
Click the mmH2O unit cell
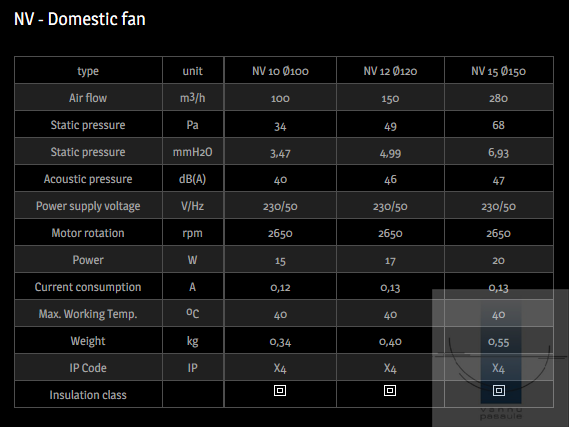[192, 152]
